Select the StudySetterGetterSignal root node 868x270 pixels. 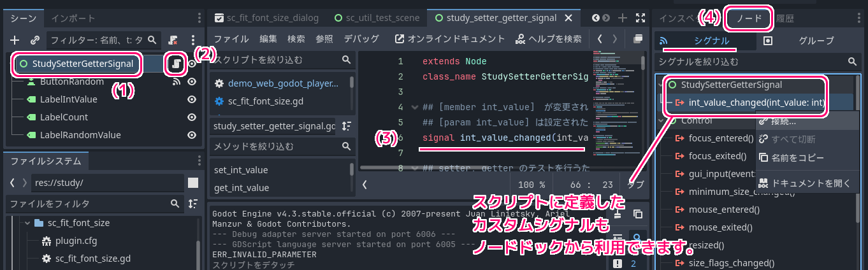click(83, 64)
